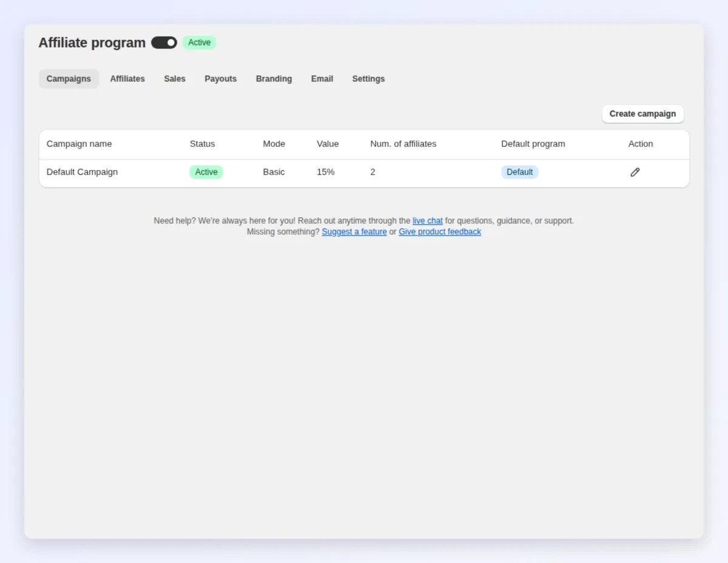Click the Action column header
The height and width of the screenshot is (563, 728).
[641, 144]
